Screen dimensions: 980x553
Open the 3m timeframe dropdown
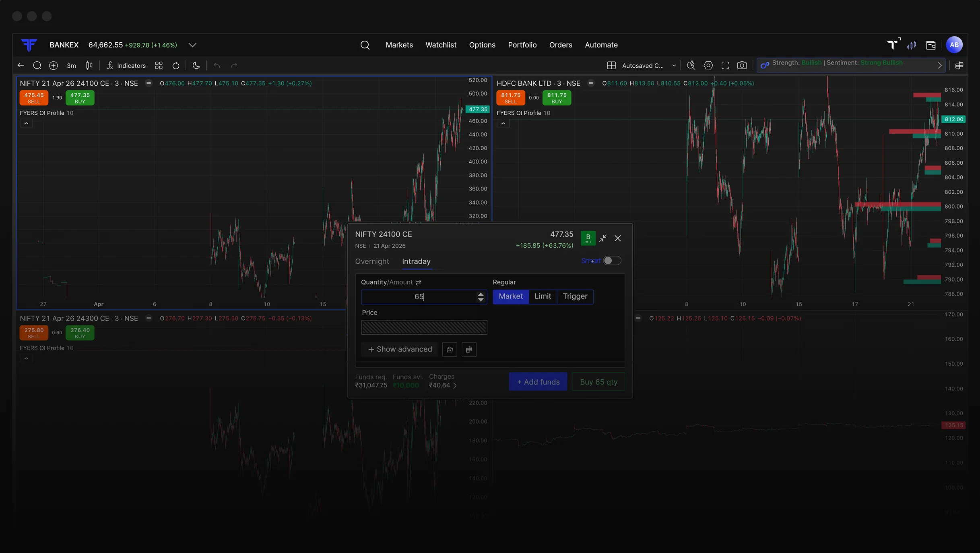(71, 65)
